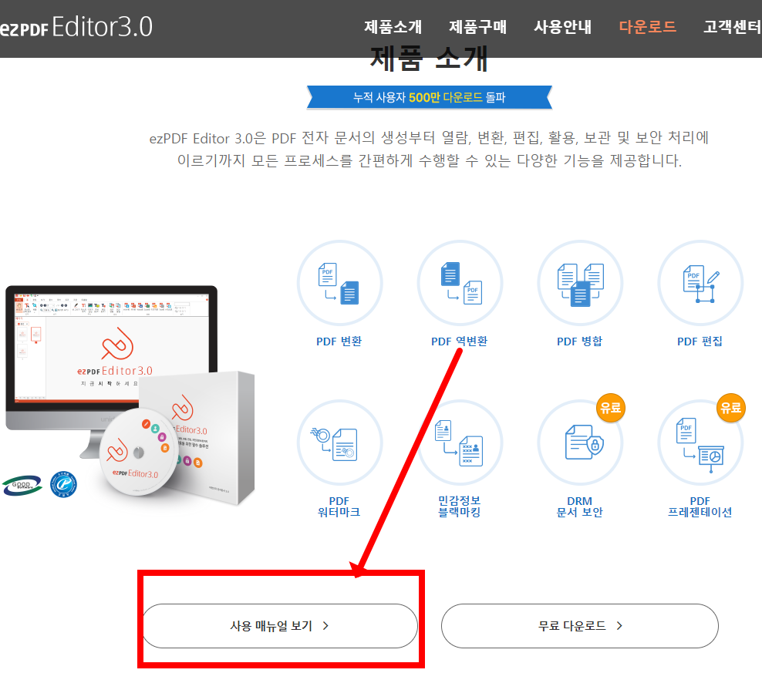Open the PDF 편집 editing icon
This screenshot has width=762, height=700.
pyautogui.click(x=700, y=283)
